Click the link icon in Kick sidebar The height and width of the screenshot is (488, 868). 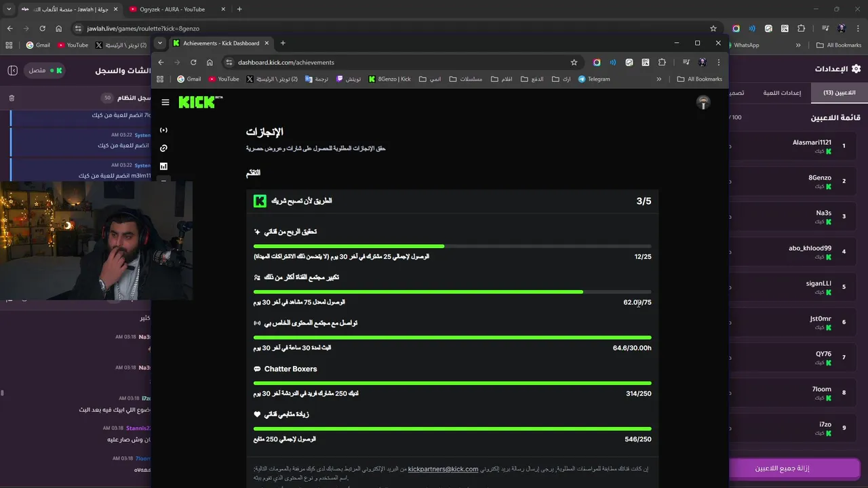163,148
